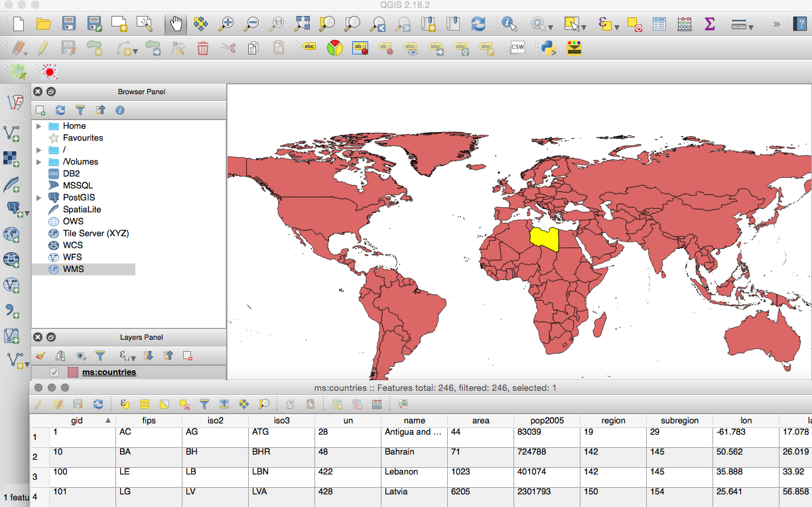Invert selection in attribute table toolbar
812x507 pixels.
(x=165, y=403)
